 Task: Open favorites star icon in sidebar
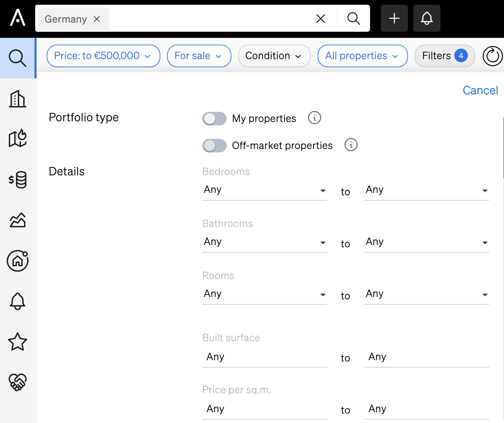(x=17, y=342)
